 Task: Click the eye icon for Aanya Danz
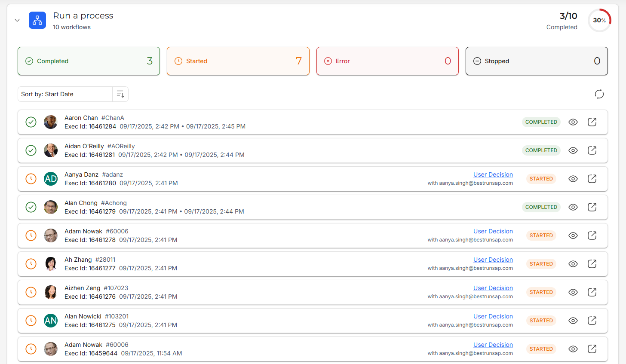tap(573, 179)
